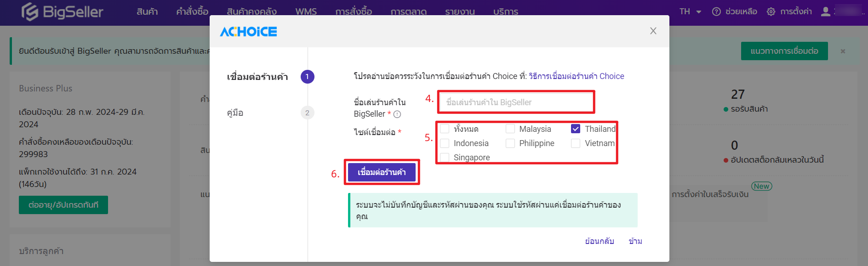The image size is (868, 266).
Task: Select step 1 circle indicator
Action: 308,77
